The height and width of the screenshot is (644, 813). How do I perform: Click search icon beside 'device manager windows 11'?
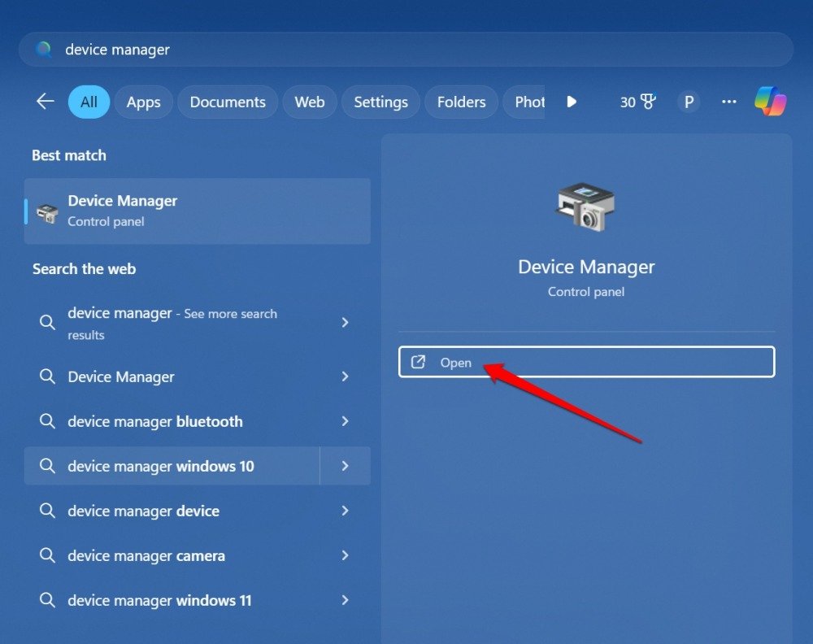[47, 600]
